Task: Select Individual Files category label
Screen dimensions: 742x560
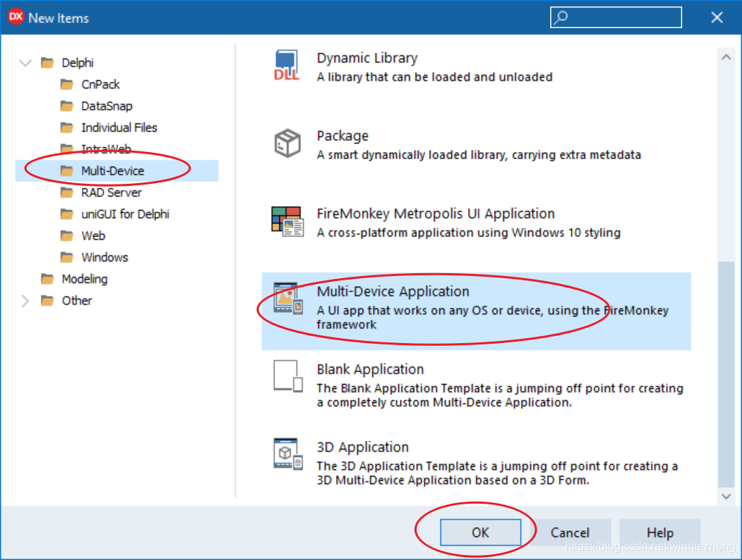Action: (x=119, y=128)
